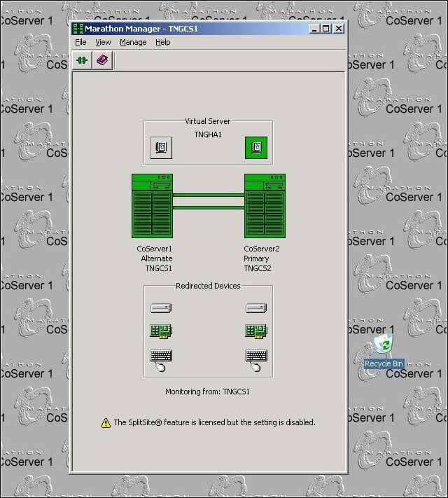448x498 pixels.
Task: Close the Marathon Manager window
Action: 339,29
